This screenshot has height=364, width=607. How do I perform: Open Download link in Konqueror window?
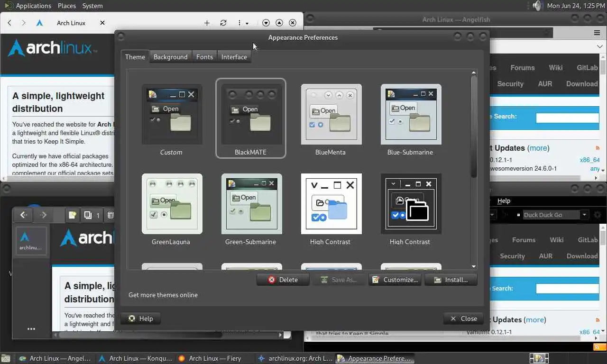582,256
